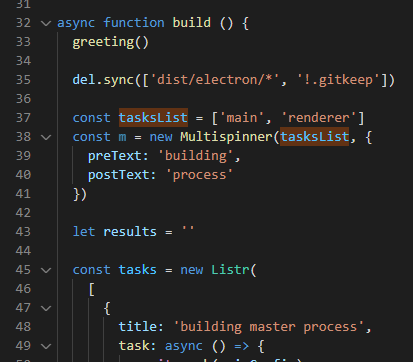Click the closing '})' on line 41
This screenshot has height=362, width=413.
coord(80,194)
